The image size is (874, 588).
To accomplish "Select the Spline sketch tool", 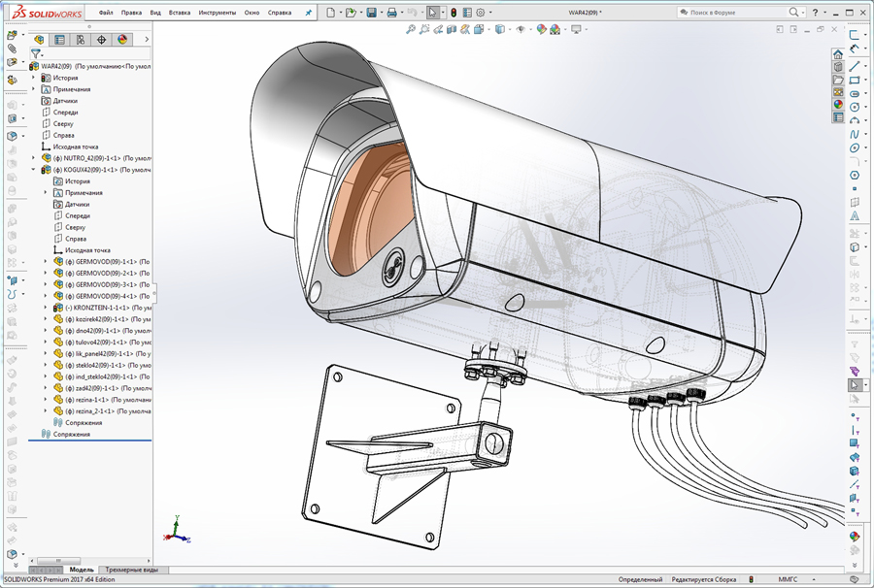I will click(x=854, y=134).
